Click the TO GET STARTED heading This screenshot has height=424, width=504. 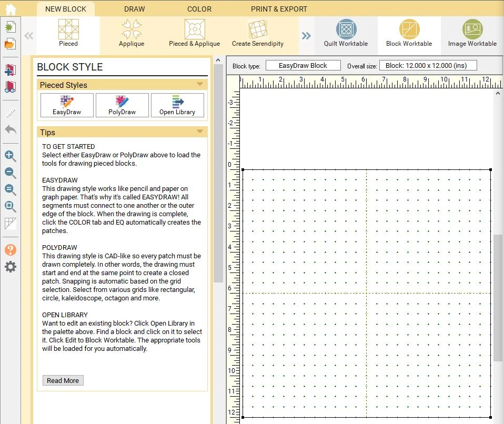pos(68,147)
